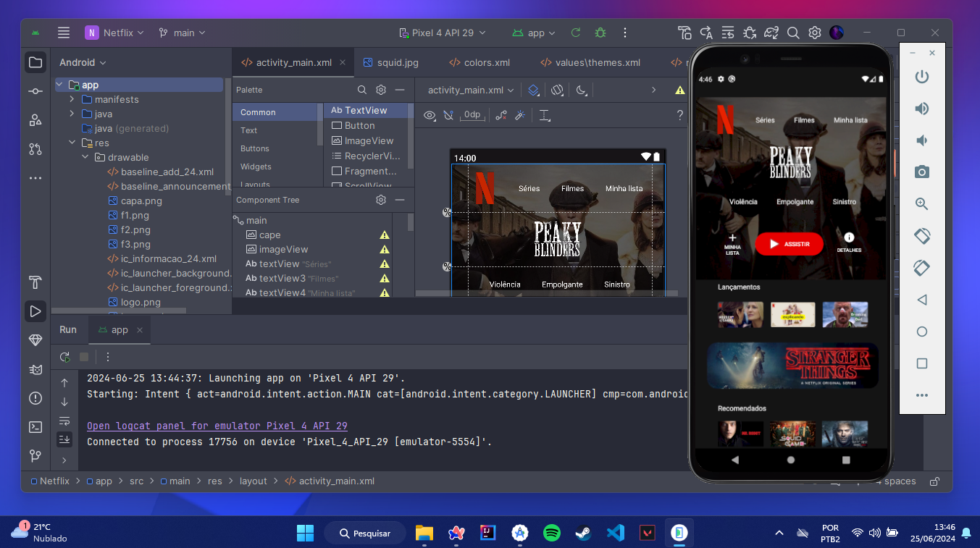Image resolution: width=980 pixels, height=548 pixels.
Task: Clear all constraints icon in design toolbar
Action: click(x=501, y=115)
